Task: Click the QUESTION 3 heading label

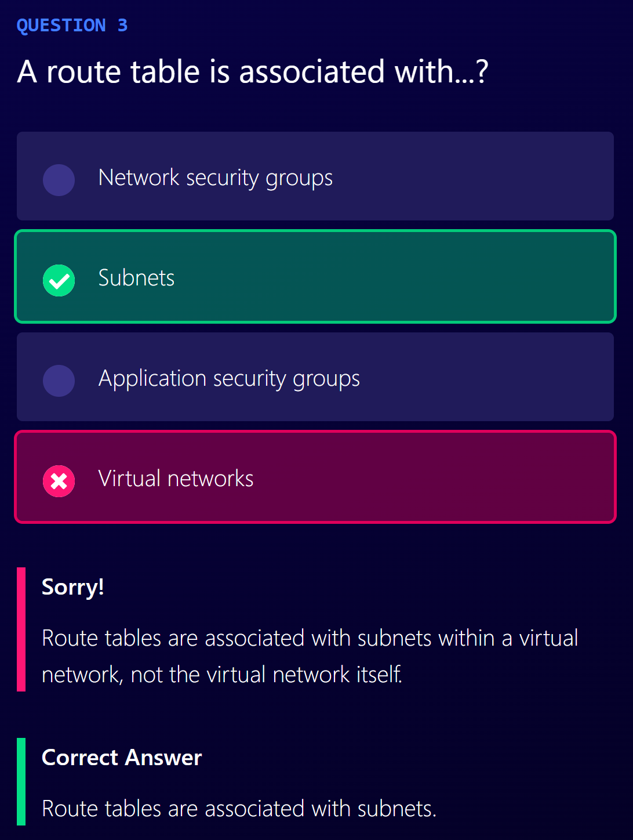Action: 72,26
